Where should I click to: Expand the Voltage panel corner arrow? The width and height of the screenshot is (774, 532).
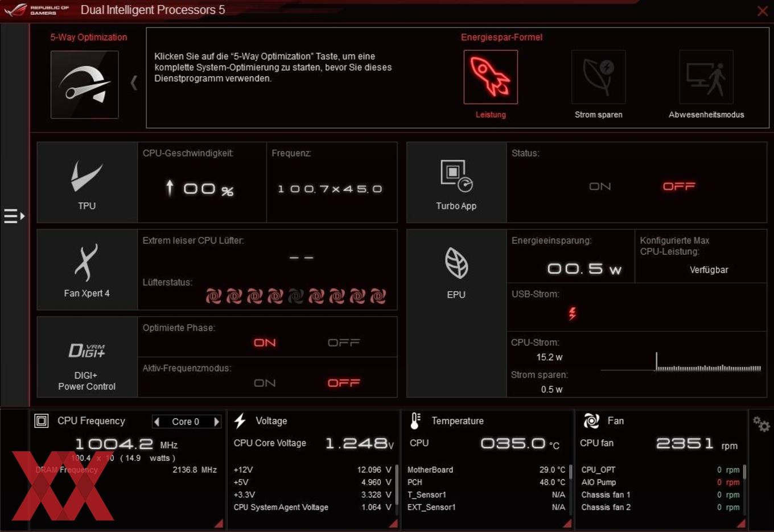(x=393, y=523)
